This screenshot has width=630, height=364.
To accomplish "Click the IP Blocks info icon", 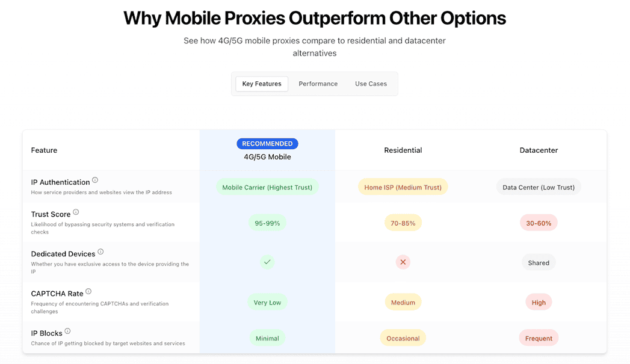I will coord(67,332).
